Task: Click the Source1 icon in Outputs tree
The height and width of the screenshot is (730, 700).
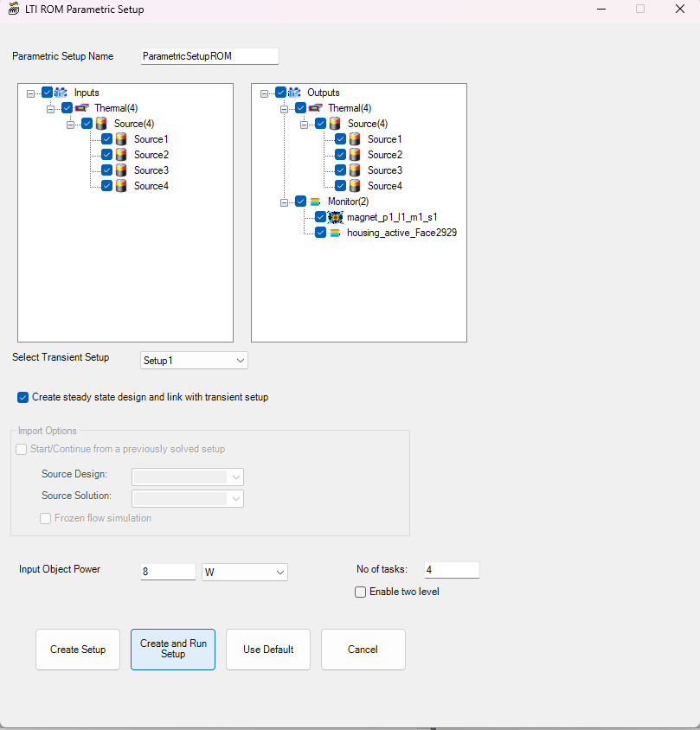Action: pyautogui.click(x=355, y=139)
